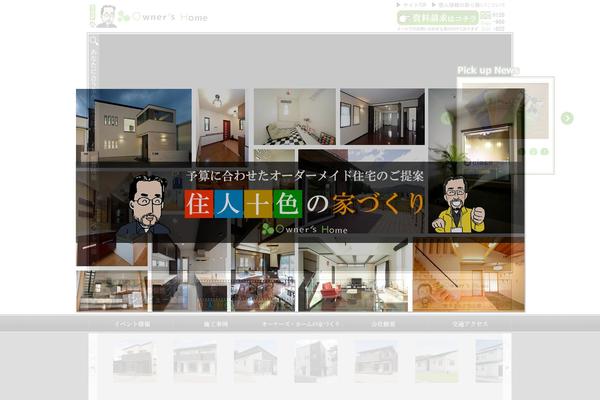Open the 会社概要 navigation item
The width and height of the screenshot is (600, 400).
pos(383,324)
